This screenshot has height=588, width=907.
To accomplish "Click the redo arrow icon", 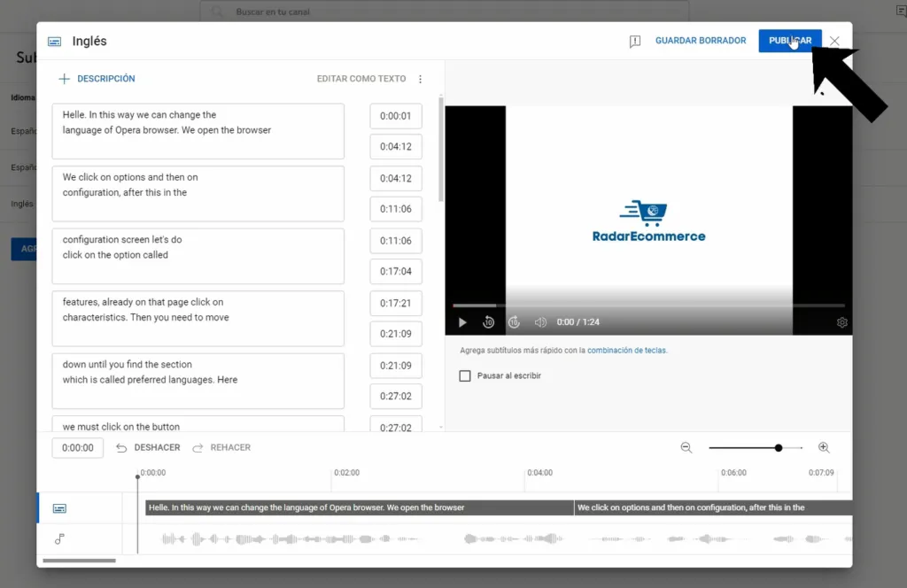I will (x=198, y=448).
